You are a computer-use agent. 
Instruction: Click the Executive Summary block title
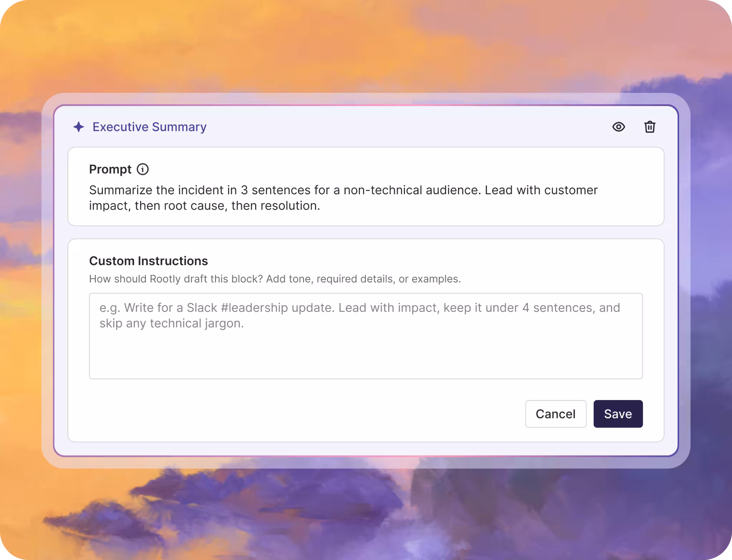(149, 127)
